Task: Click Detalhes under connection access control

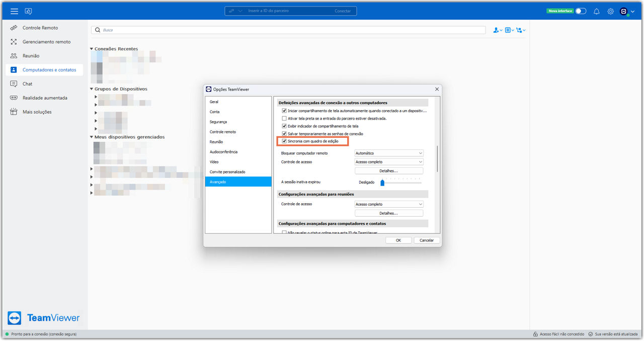Action: tap(389, 171)
